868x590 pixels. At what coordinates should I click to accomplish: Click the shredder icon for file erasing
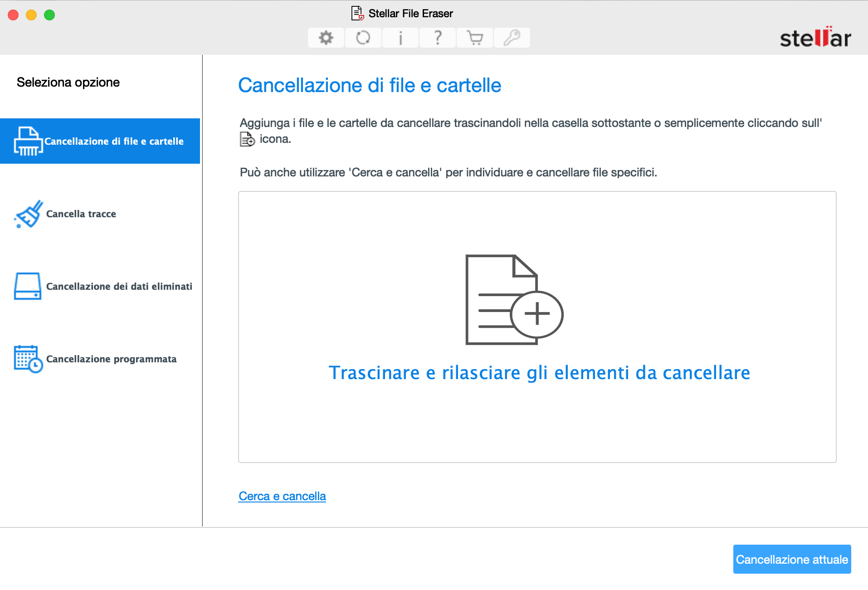pyautogui.click(x=28, y=141)
